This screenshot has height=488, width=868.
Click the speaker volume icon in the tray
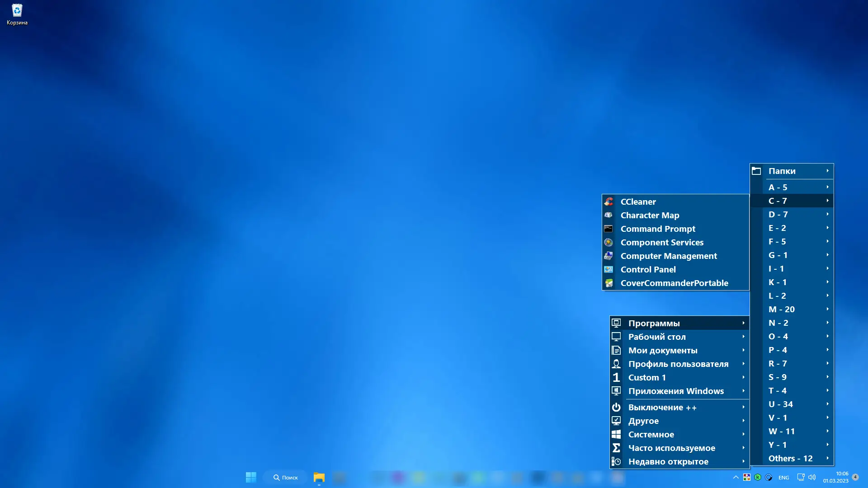(812, 477)
